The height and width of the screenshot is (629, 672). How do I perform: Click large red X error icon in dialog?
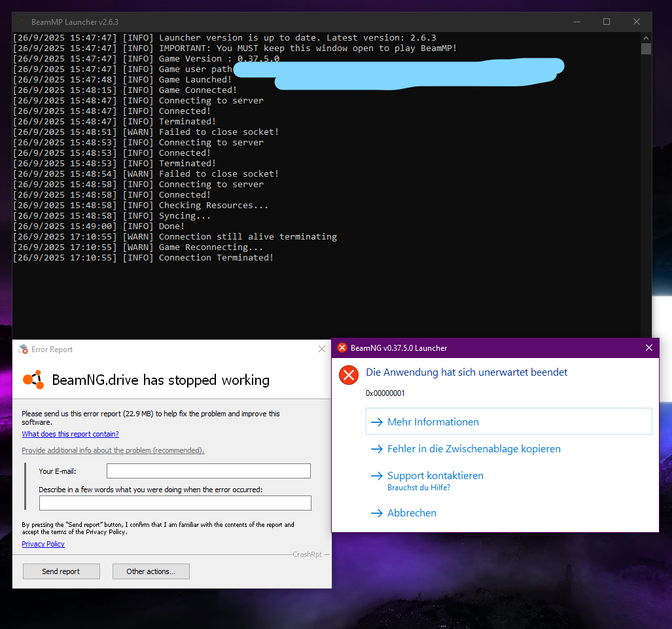349,375
